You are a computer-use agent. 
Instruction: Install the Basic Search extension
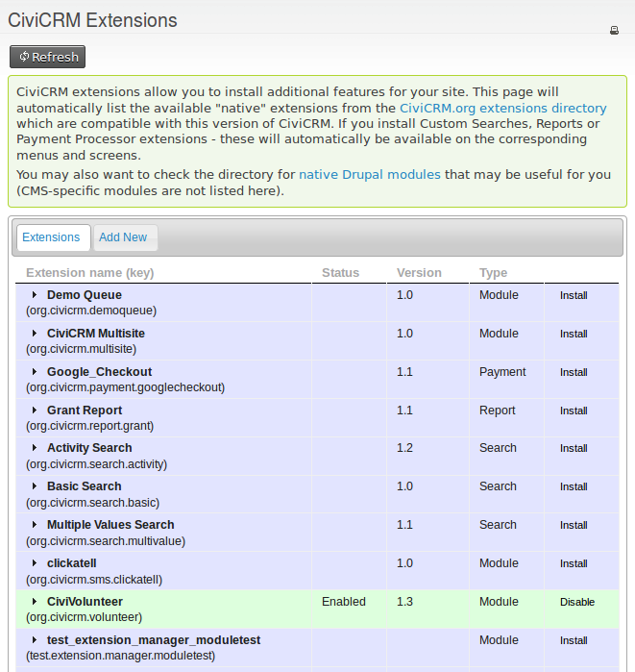point(574,487)
